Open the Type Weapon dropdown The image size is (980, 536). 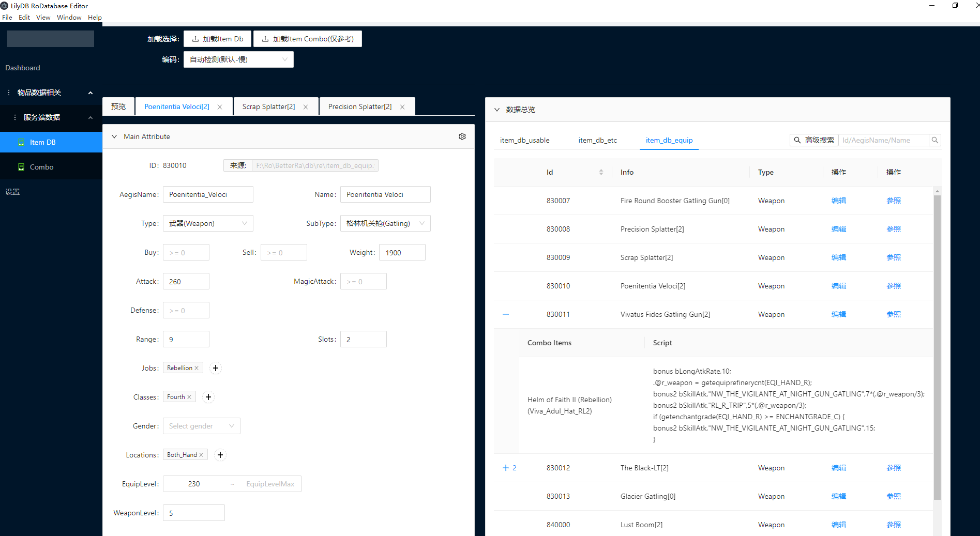208,223
